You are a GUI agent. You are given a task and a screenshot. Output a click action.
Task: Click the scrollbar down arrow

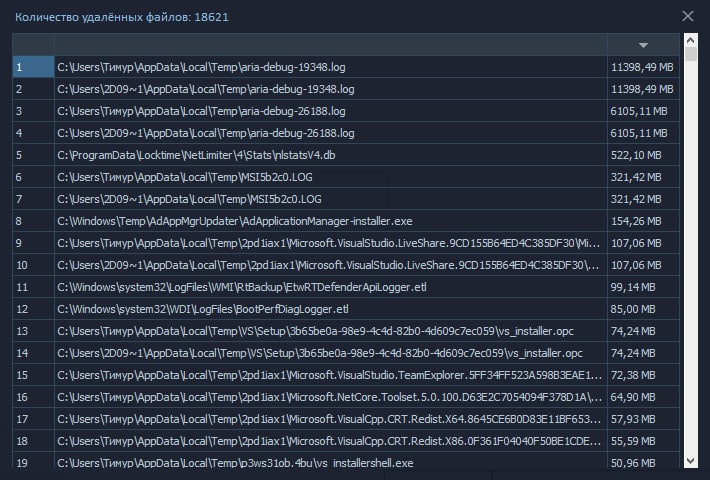[691, 461]
